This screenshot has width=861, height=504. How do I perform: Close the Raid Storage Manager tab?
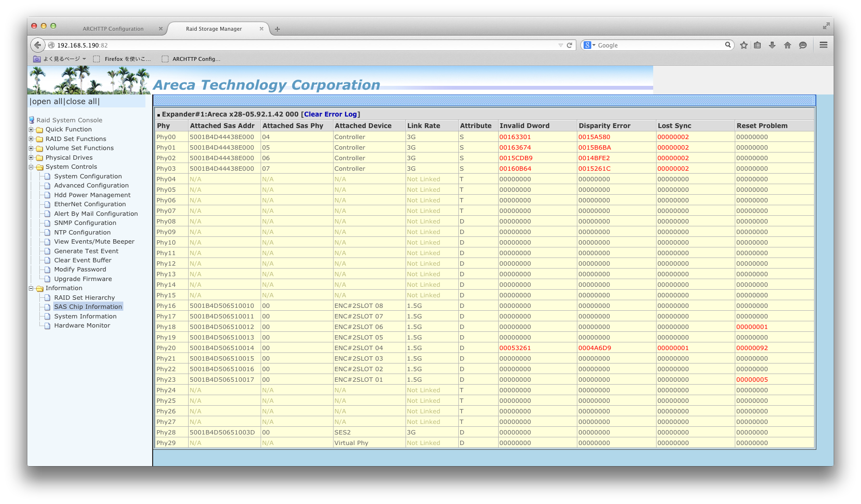(262, 29)
